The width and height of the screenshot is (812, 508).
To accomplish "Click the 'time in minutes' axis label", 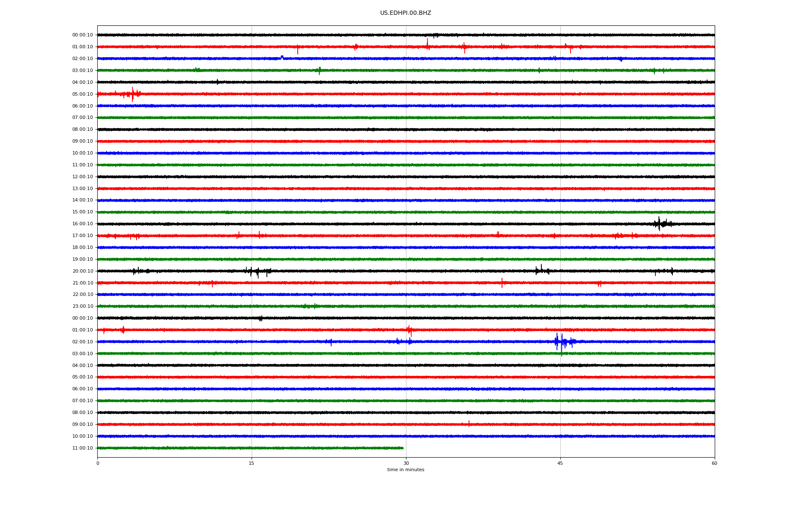I will pos(406,469).
